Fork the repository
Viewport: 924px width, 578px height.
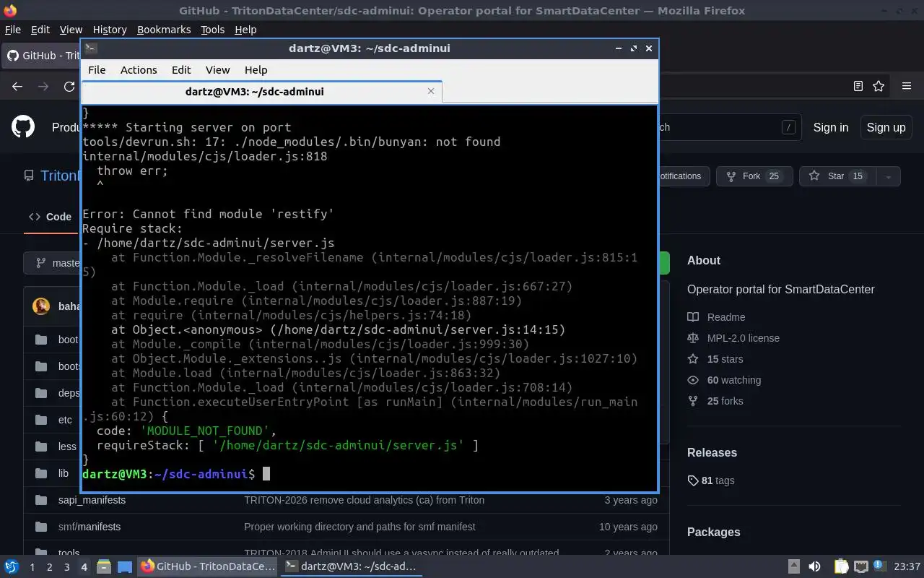pyautogui.click(x=754, y=176)
